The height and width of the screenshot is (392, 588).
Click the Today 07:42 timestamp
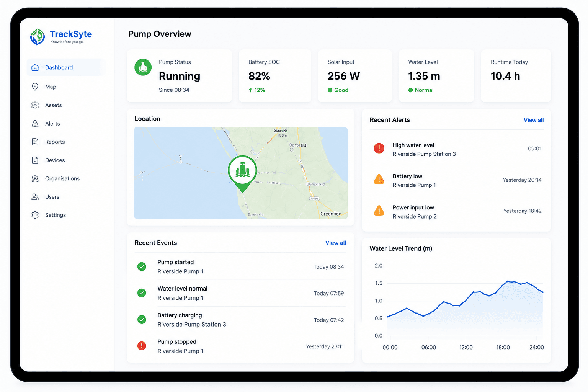click(x=329, y=320)
